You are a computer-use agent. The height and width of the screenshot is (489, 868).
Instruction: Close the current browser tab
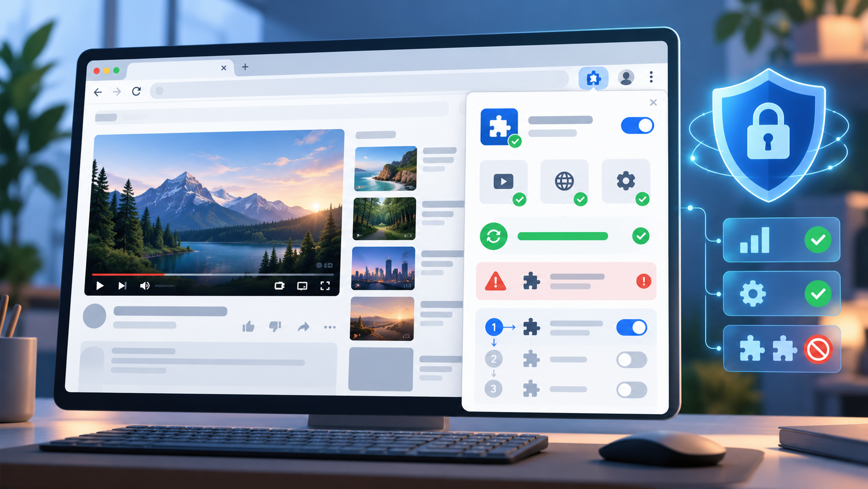tap(224, 68)
